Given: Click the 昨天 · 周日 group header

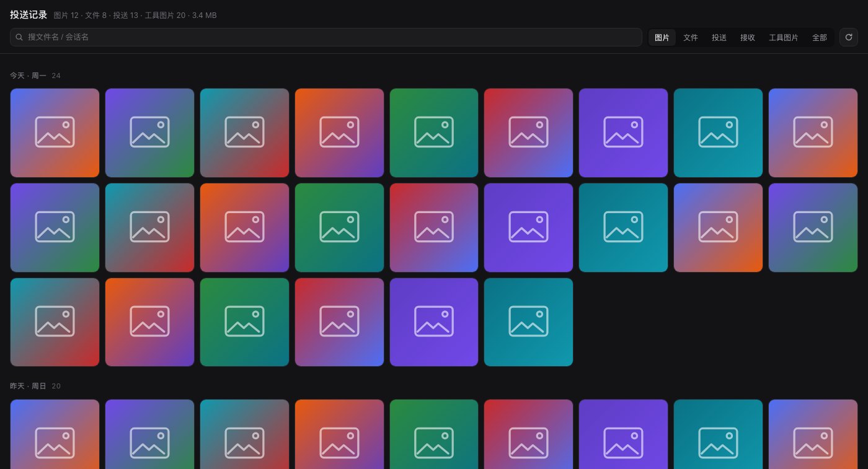Looking at the screenshot, I should 28,386.
